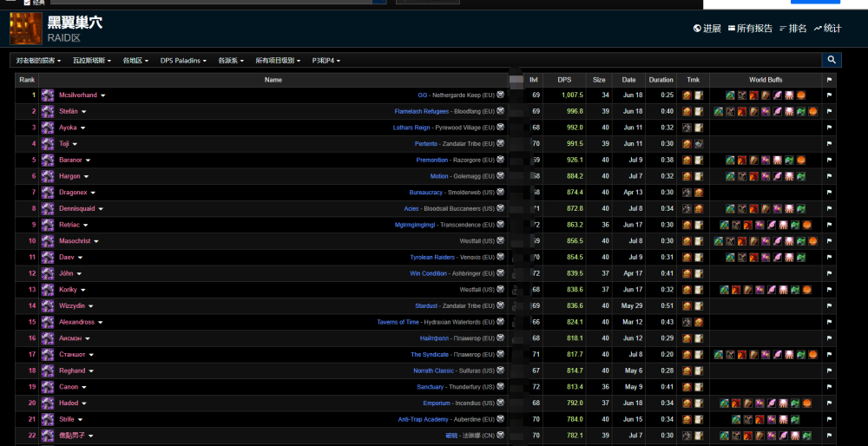Click the armory icon after Smolderweb (US)
Screen dimensions: 868x446
click(x=501, y=192)
